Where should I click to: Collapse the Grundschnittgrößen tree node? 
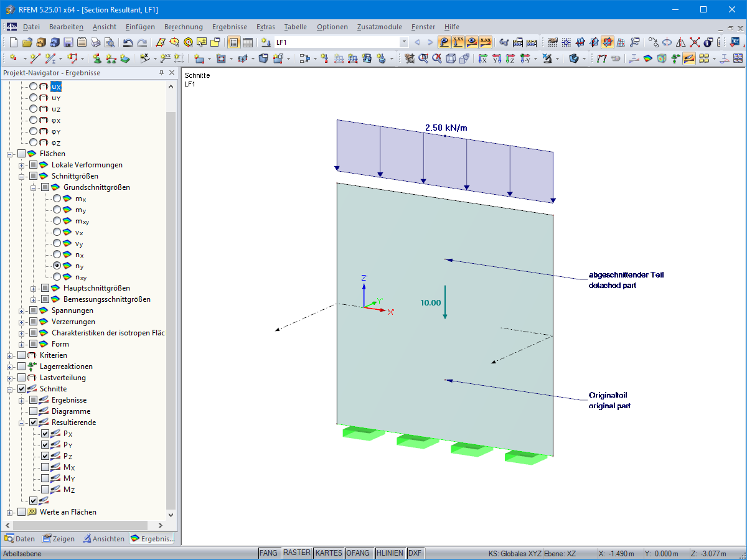[34, 187]
